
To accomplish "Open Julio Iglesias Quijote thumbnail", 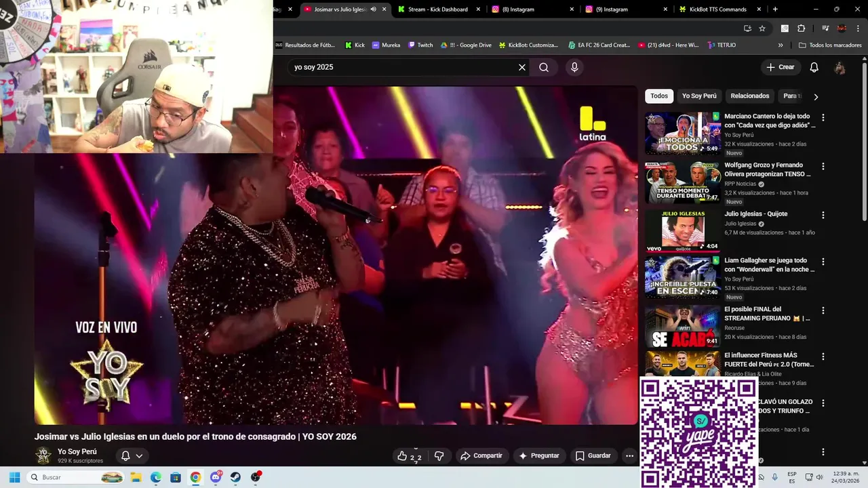I will [x=682, y=231].
